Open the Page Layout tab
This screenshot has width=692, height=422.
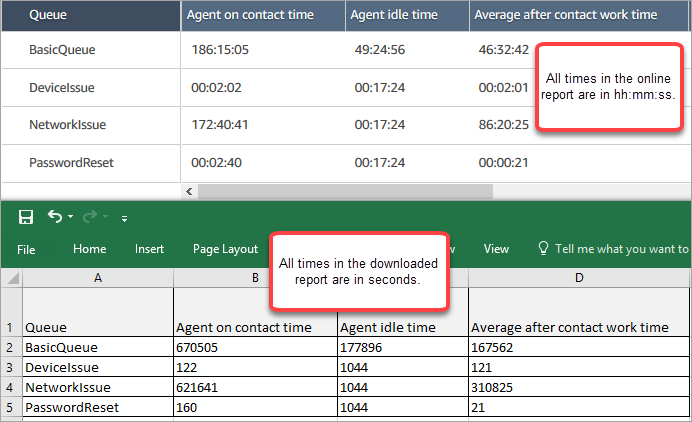pos(225,249)
